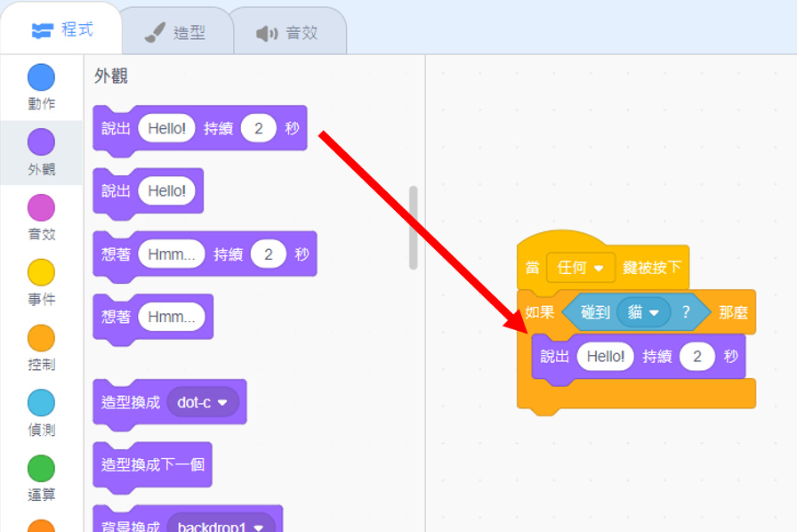Viewport: 797px width, 532px height.
Task: Edit the 2 seconds field in palette say block
Action: [x=259, y=128]
